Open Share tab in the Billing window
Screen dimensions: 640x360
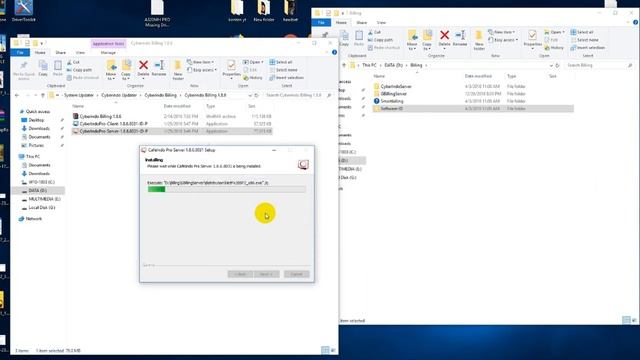click(x=362, y=22)
